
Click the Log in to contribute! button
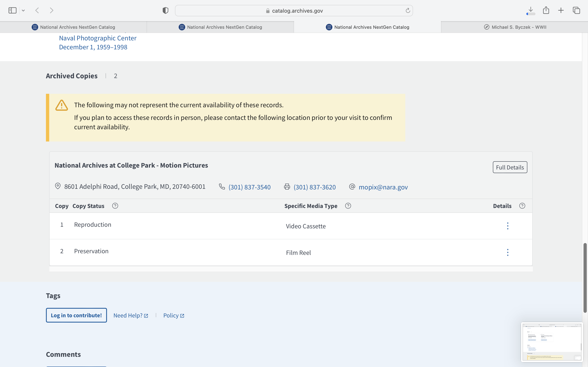(76, 315)
